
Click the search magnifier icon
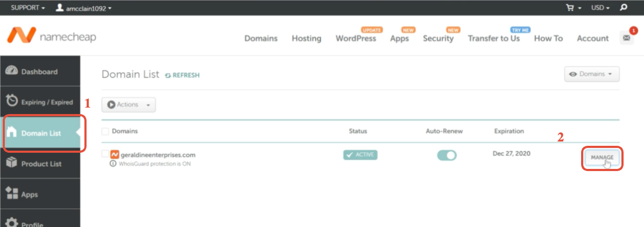624,8
